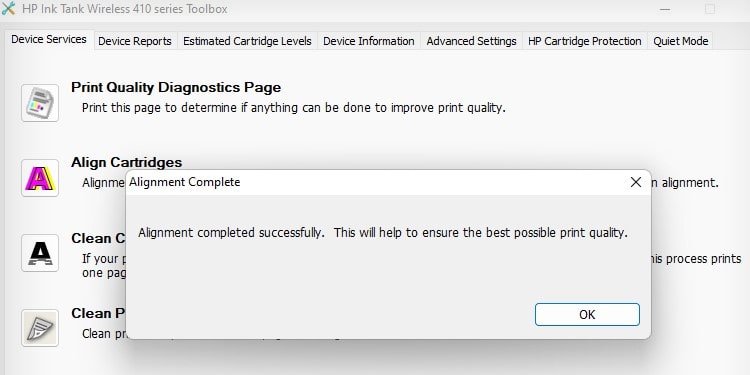
Task: Close the Alignment Complete dialog with X
Action: pyautogui.click(x=636, y=182)
